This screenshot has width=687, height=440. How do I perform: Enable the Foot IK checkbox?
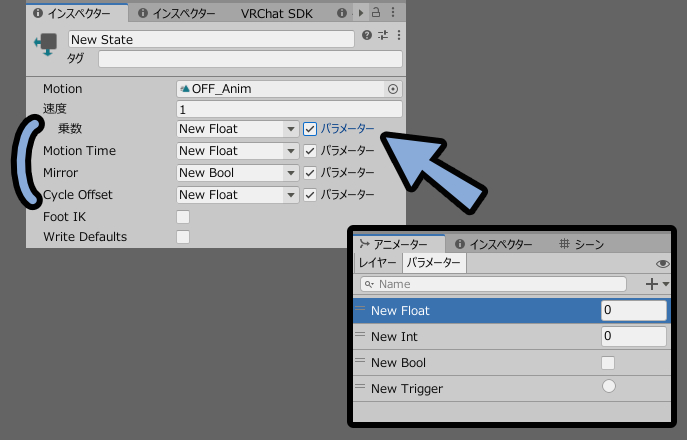coord(183,216)
